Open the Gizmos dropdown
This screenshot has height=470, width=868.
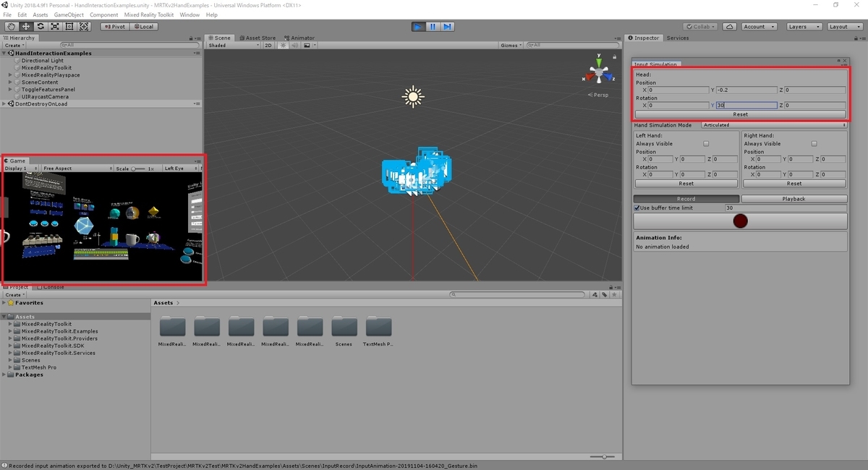(x=511, y=44)
